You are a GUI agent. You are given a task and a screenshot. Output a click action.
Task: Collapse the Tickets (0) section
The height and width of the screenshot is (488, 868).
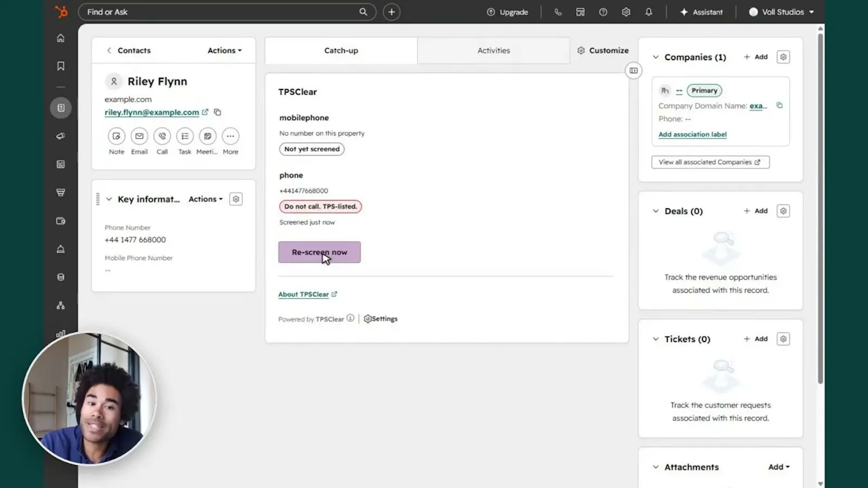(x=656, y=339)
